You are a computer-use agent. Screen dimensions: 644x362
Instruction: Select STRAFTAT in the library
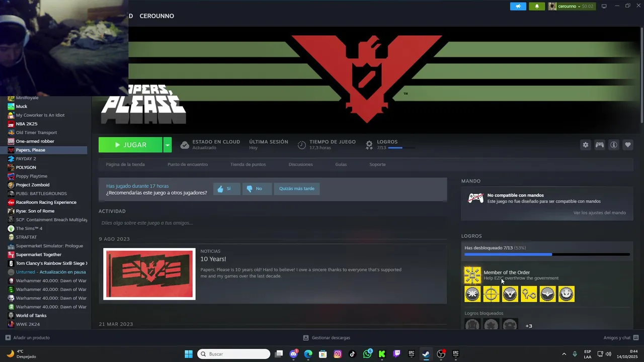26,237
